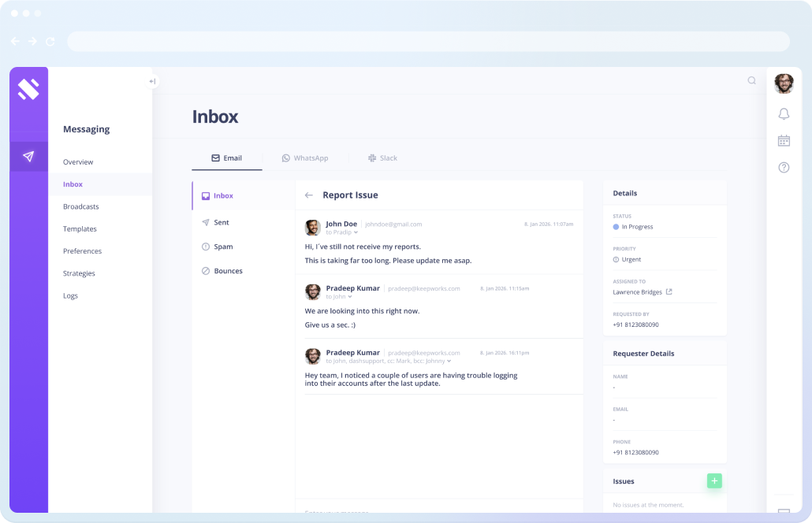Switch to the WhatsApp tab
Viewport: 812px width, 523px height.
coord(305,158)
